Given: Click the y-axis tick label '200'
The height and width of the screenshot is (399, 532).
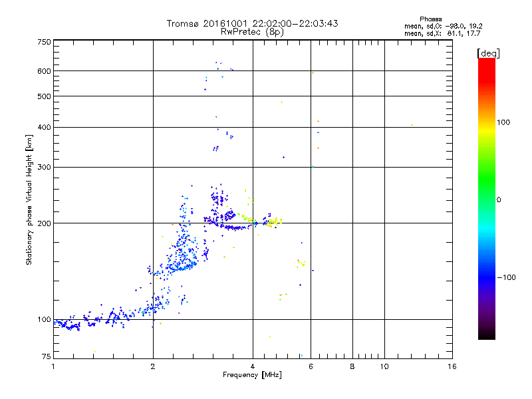Looking at the screenshot, I should click(x=44, y=223).
